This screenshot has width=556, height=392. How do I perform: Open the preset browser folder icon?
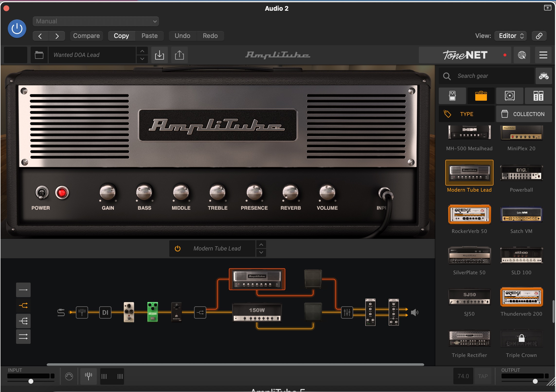[x=39, y=55]
